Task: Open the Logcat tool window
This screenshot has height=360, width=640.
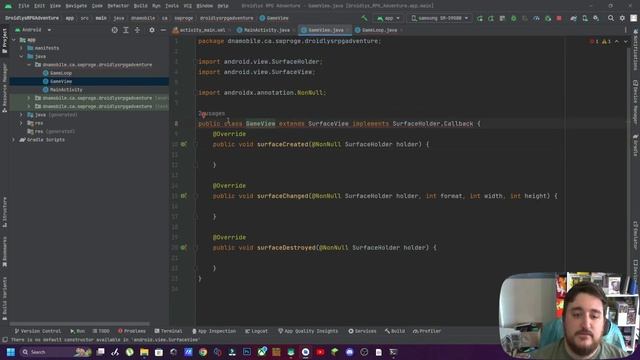Action: (x=256, y=331)
